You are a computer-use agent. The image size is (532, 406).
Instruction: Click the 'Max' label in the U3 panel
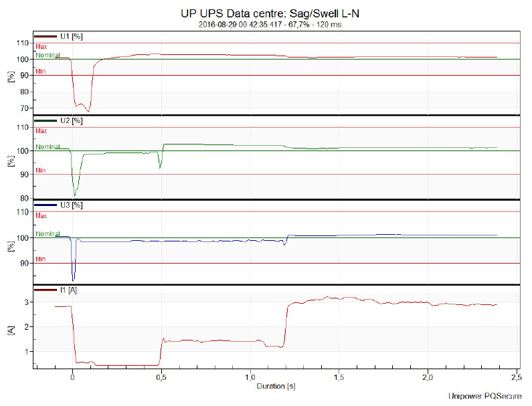click(41, 216)
